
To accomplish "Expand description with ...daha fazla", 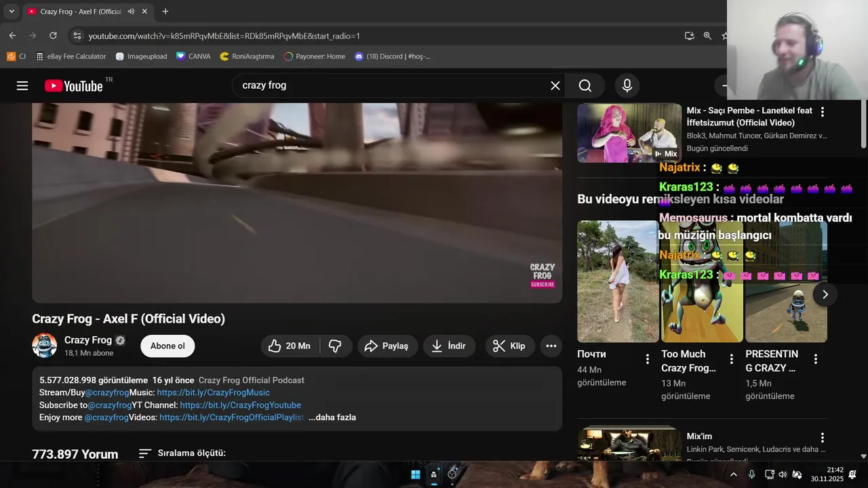I will [332, 418].
